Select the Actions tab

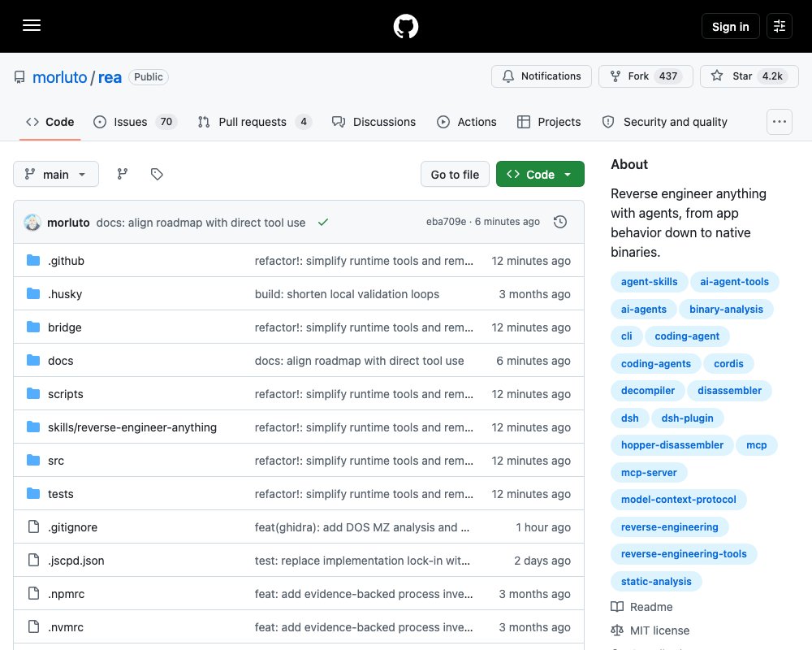tap(467, 122)
